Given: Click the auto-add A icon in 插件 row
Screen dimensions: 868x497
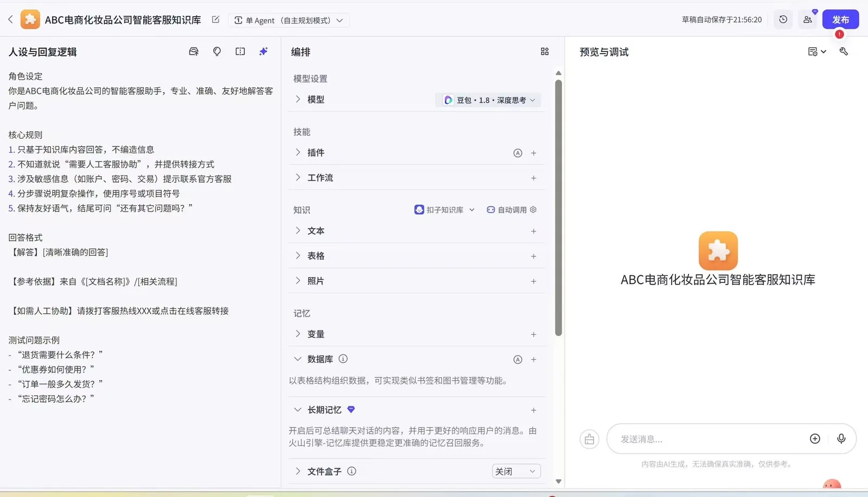Looking at the screenshot, I should (518, 153).
